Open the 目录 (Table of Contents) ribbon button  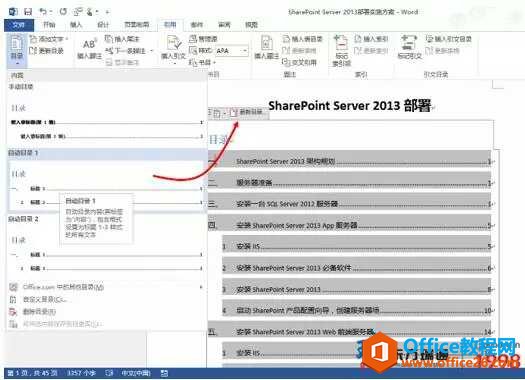(17, 49)
